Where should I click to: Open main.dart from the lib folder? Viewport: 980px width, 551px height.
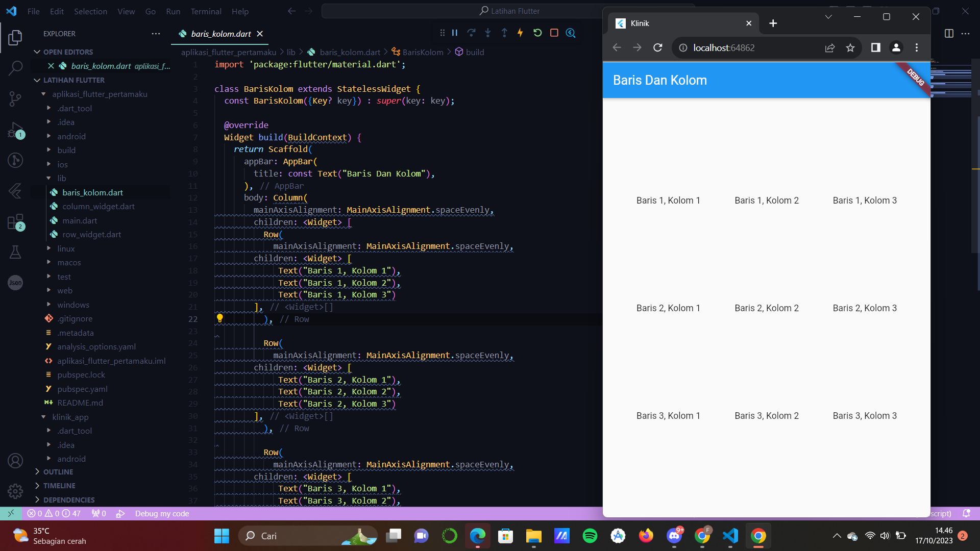tap(80, 220)
